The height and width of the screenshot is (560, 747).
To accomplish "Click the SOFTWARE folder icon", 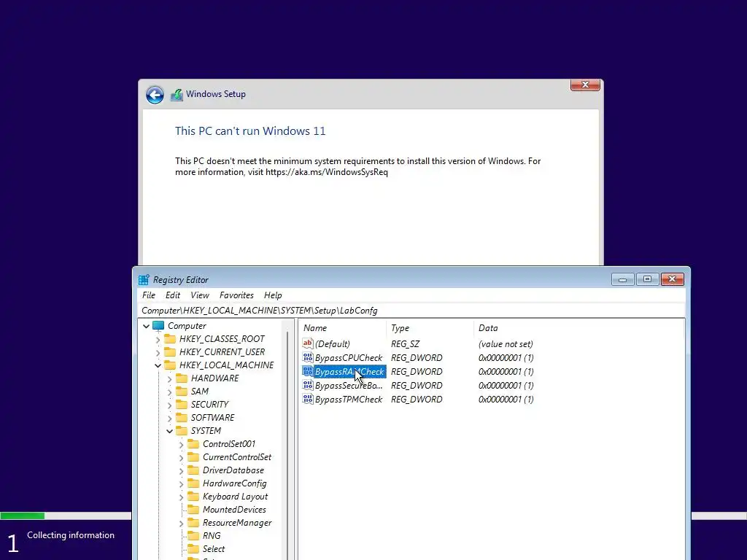I will tap(182, 418).
